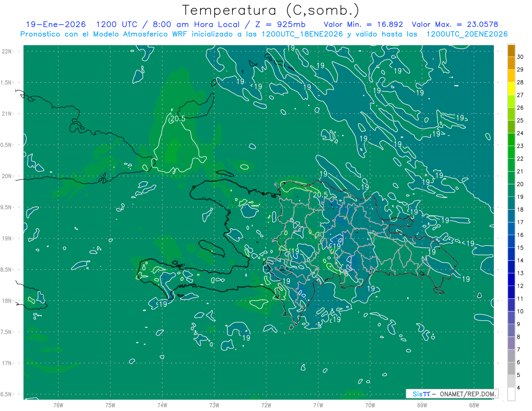Click the '20.5' contour label north of eastern Cuba
The width and height of the screenshot is (532, 411).
pos(177,118)
